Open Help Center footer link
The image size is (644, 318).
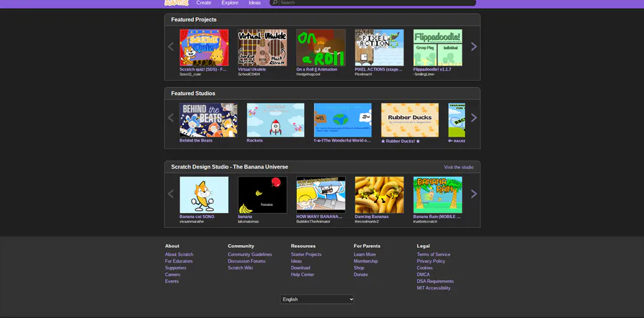tap(303, 274)
